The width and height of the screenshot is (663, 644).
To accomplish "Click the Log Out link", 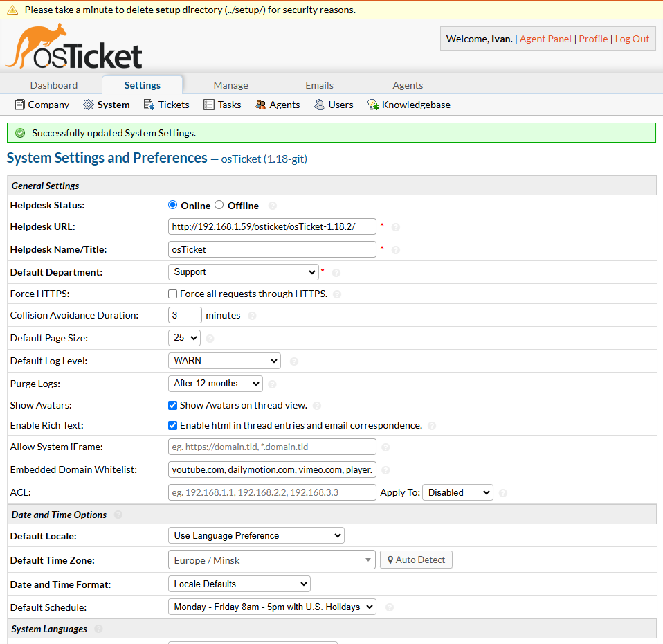I will (x=632, y=39).
